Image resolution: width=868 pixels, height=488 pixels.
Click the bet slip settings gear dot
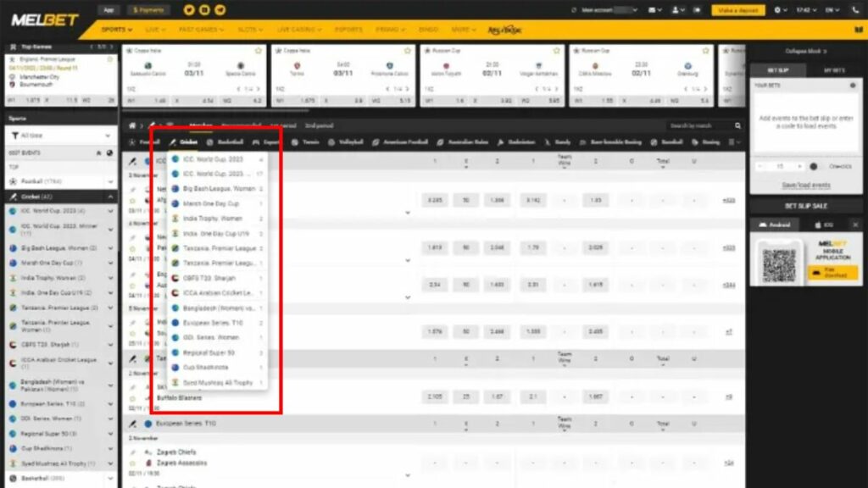click(x=853, y=86)
